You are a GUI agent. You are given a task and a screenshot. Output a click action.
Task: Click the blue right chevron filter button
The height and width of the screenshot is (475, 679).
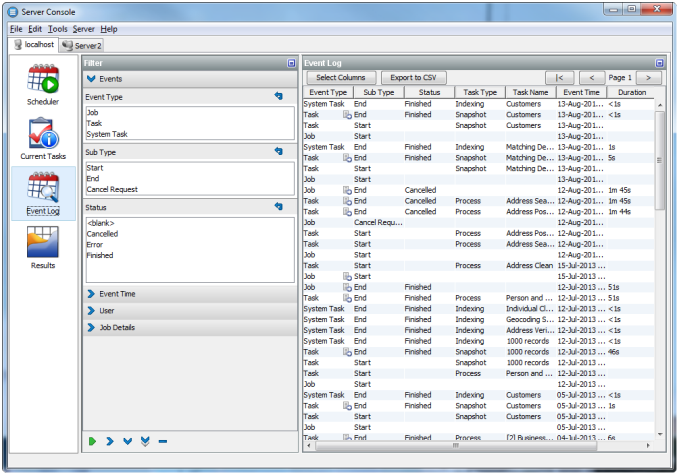coord(110,441)
